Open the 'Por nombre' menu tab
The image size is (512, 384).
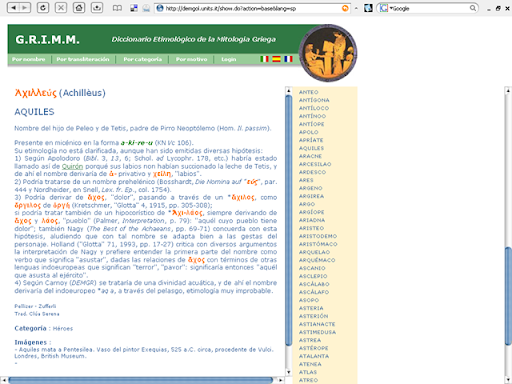pyautogui.click(x=29, y=59)
